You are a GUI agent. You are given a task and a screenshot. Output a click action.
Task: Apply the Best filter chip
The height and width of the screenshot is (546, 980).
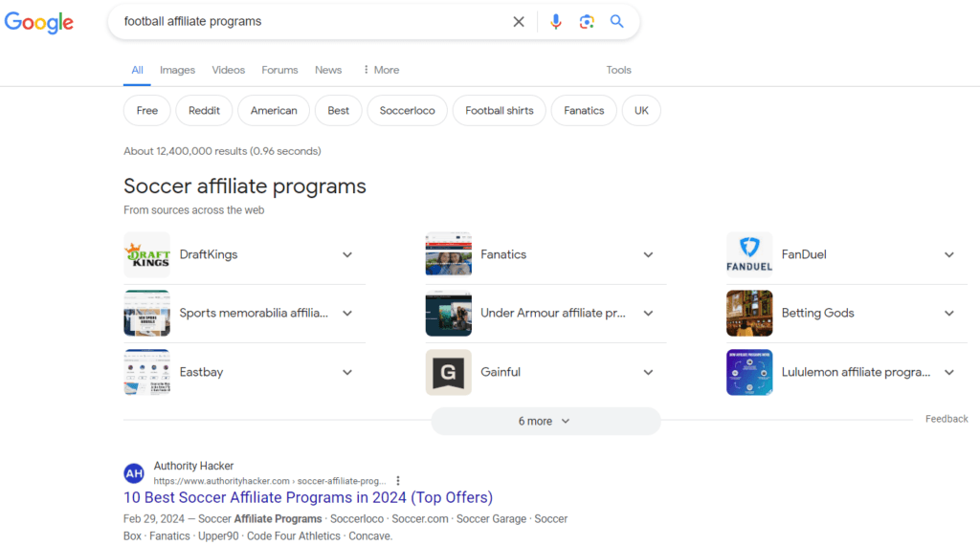click(338, 111)
